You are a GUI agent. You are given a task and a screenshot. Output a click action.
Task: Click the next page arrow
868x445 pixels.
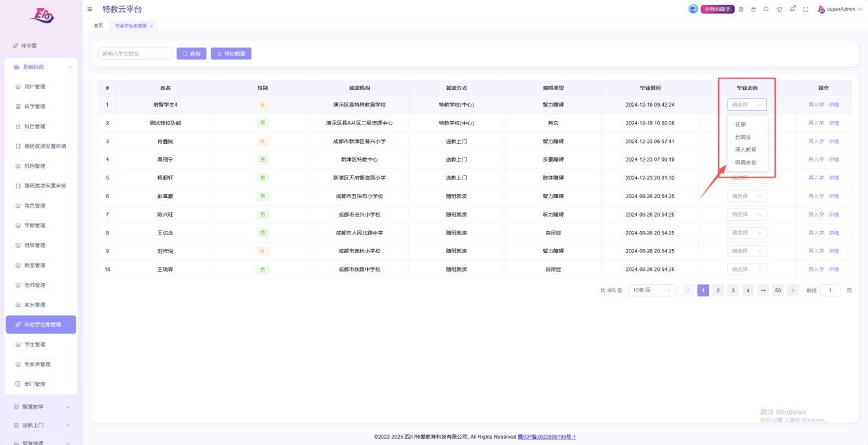[793, 290]
